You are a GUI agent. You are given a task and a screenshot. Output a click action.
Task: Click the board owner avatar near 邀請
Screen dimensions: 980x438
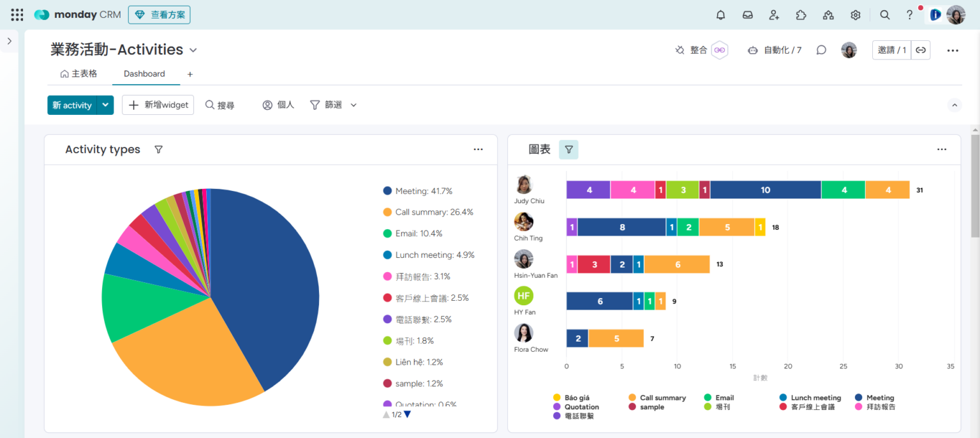coord(849,50)
